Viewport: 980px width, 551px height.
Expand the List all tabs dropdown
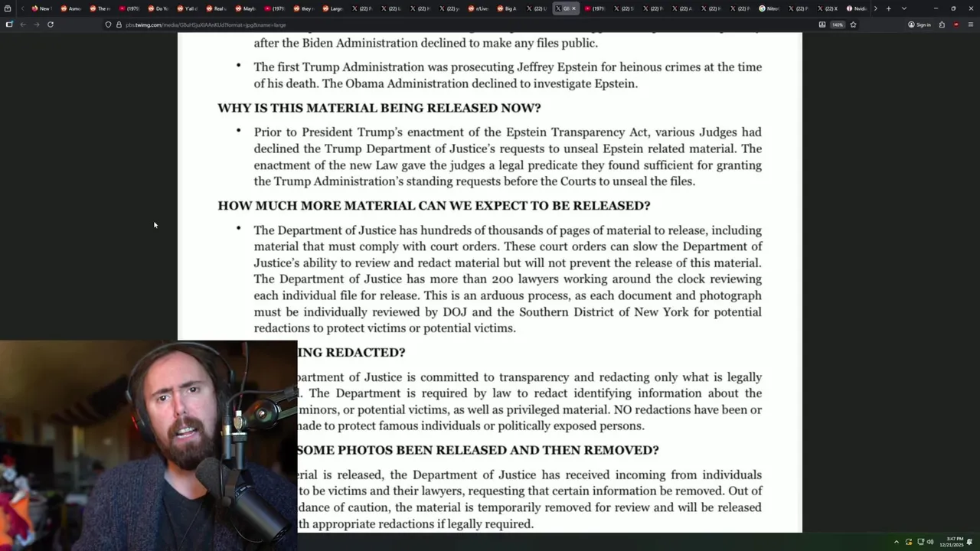tap(903, 8)
